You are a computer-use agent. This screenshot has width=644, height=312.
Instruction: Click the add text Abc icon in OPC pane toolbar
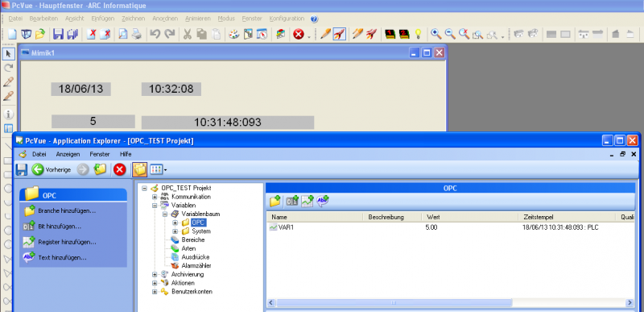[x=323, y=201]
